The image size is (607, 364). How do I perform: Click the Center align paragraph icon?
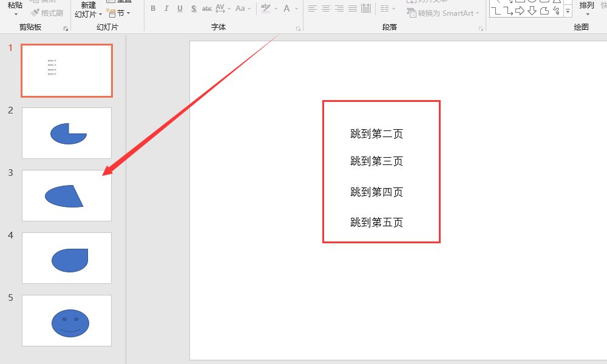coord(326,8)
